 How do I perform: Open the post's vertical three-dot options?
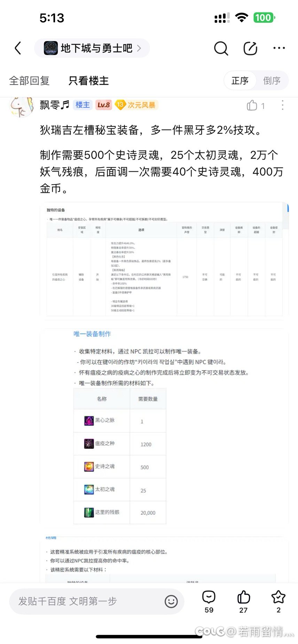pos(282,105)
